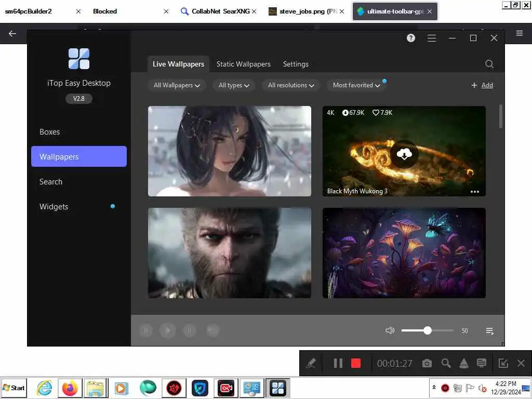Minimize the recorder bar with arrow-box icon
This screenshot has width=532, height=399.
(503, 363)
